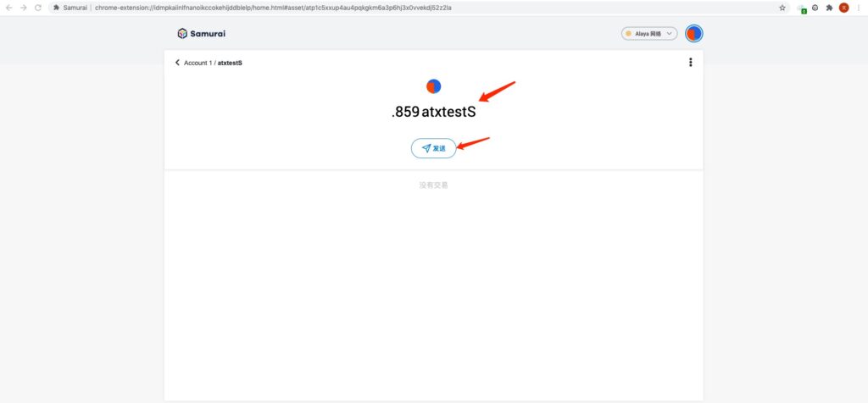Click the 发送 send button
Viewport: 868px width, 403px height.
[x=433, y=148]
